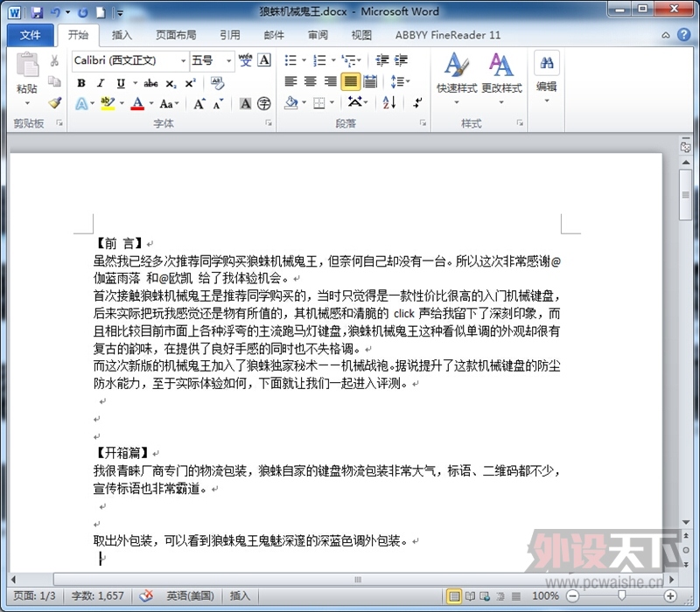Click the Strikethrough abc icon

[150, 83]
